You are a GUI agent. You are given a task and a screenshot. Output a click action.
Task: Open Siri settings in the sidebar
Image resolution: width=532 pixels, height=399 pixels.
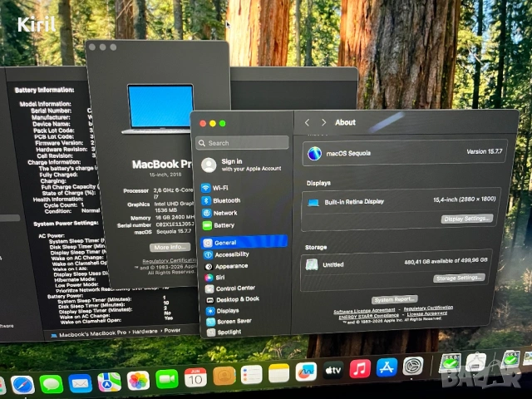214,277
